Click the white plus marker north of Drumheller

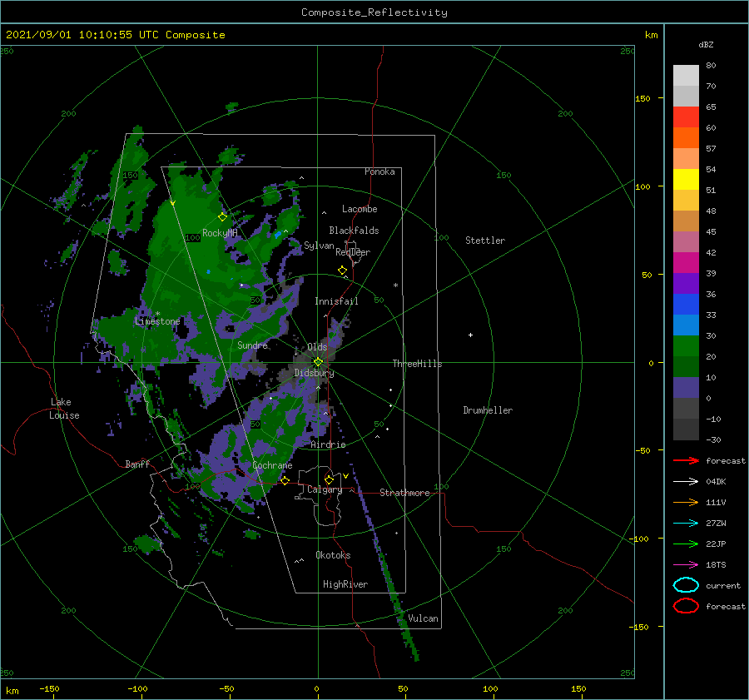470,335
